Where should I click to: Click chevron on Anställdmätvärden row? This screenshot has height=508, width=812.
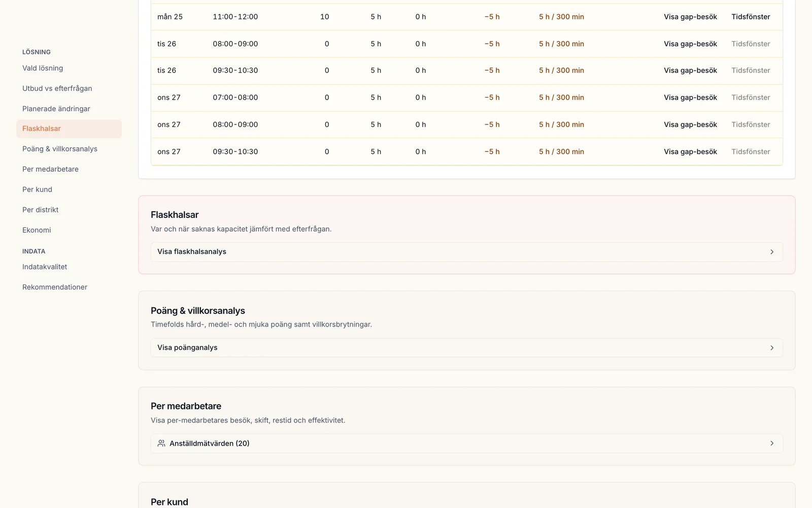[772, 443]
